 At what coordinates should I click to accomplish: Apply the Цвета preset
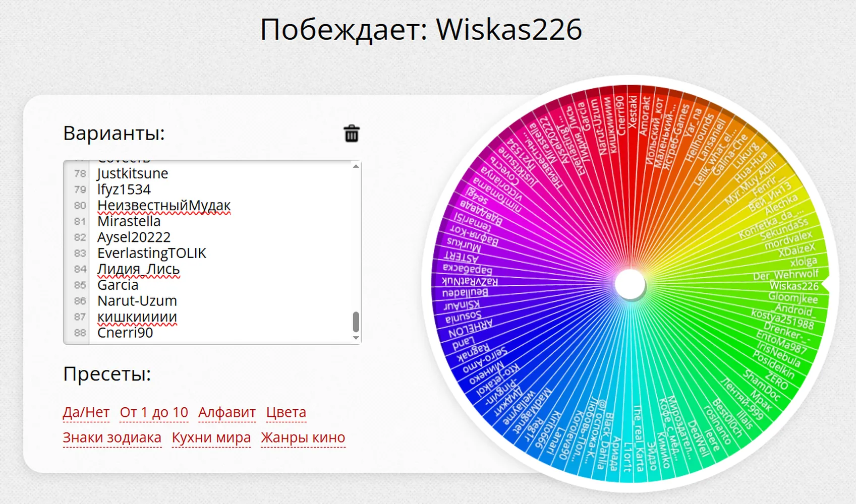coord(286,412)
